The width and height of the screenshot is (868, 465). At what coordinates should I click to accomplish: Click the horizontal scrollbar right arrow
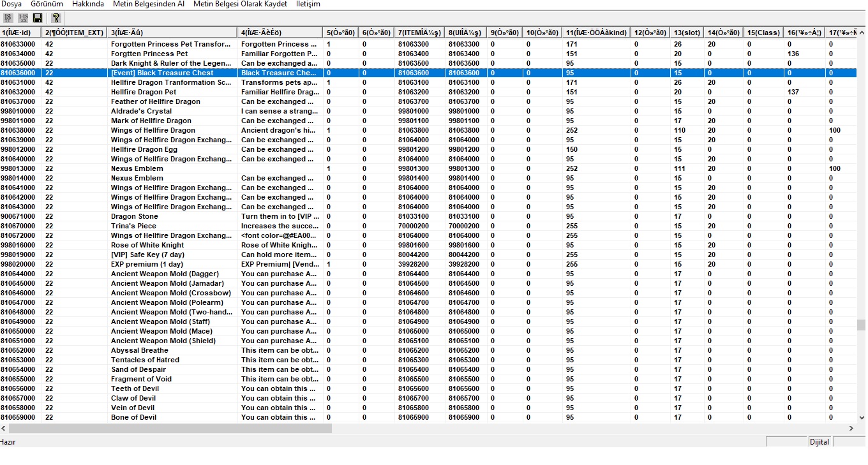[851, 429]
